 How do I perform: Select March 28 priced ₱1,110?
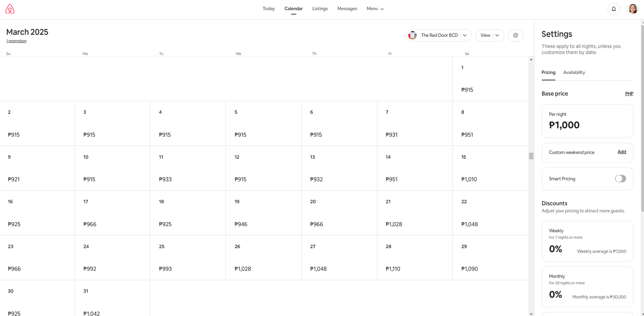coord(415,258)
